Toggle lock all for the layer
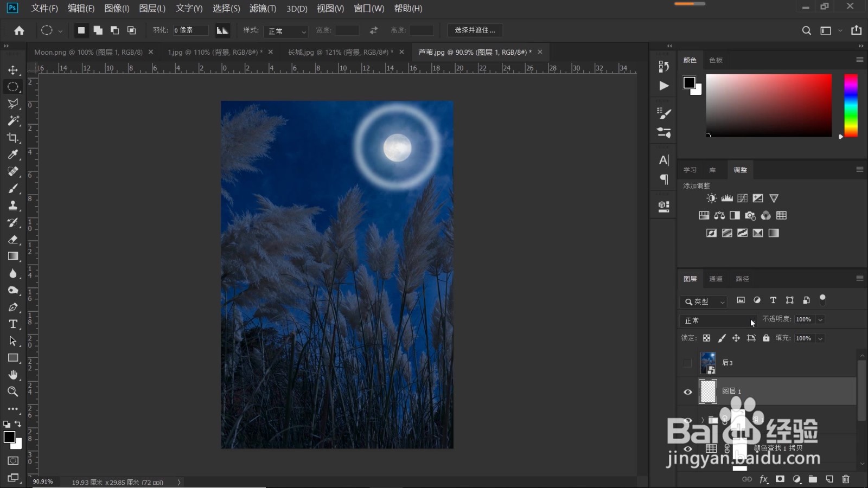The height and width of the screenshot is (488, 868). 766,338
